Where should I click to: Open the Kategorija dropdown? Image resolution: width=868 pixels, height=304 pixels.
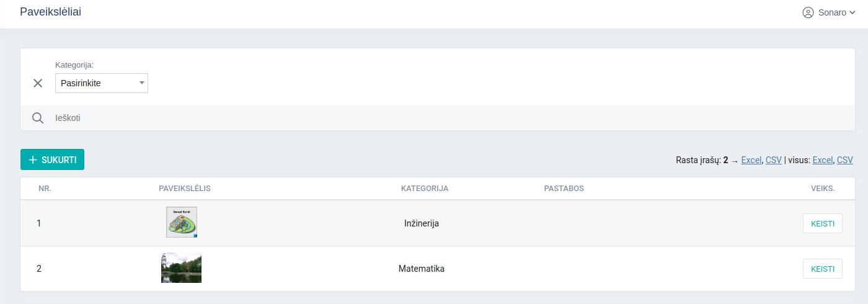[102, 83]
